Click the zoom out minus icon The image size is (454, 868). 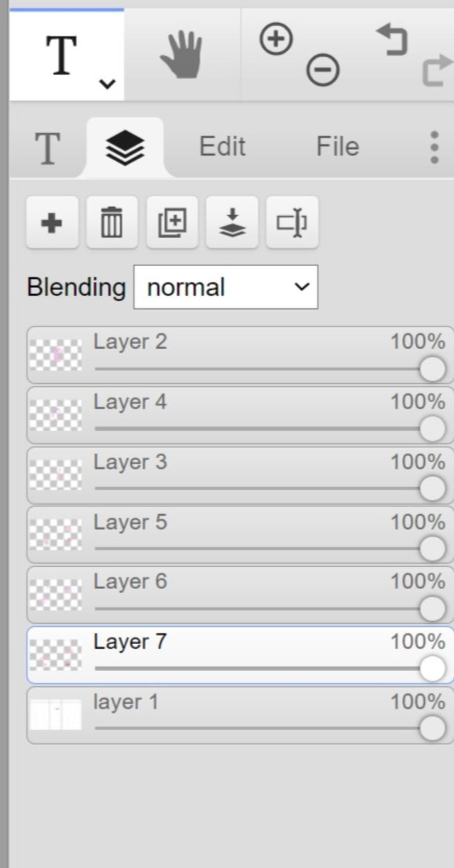click(x=323, y=70)
